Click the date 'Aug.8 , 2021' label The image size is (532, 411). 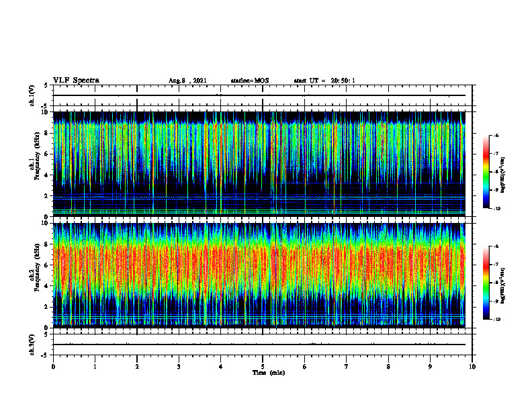coord(187,81)
